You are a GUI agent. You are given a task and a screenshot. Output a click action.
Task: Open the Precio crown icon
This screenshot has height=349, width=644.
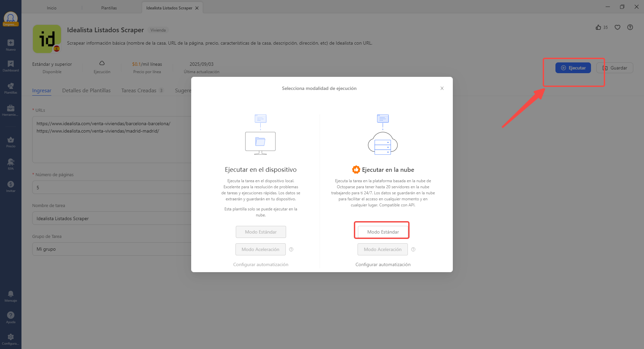[11, 140]
